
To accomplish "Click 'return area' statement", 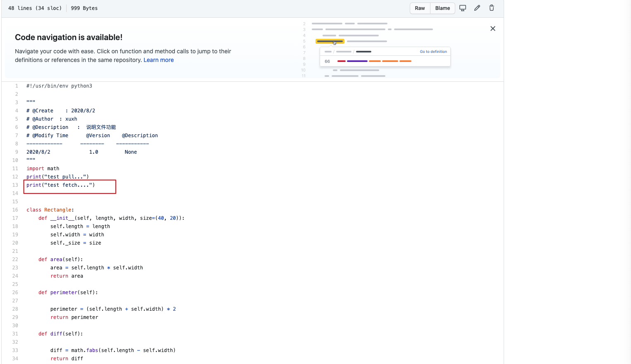I will (x=67, y=276).
